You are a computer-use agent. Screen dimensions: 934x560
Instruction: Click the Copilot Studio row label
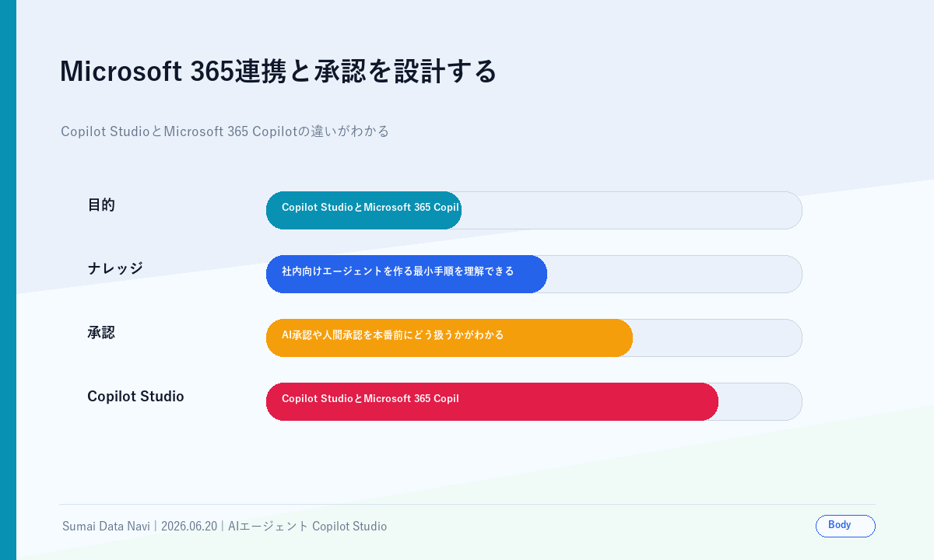135,397
